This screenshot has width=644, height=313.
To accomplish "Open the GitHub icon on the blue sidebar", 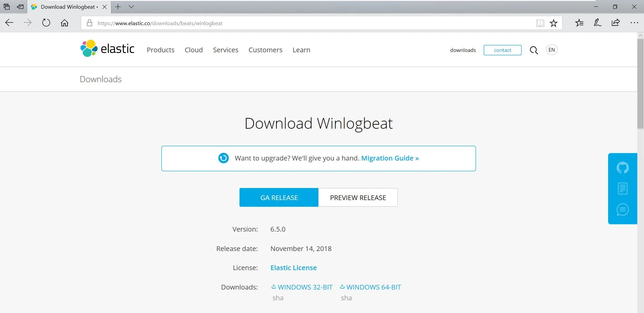I will (623, 168).
